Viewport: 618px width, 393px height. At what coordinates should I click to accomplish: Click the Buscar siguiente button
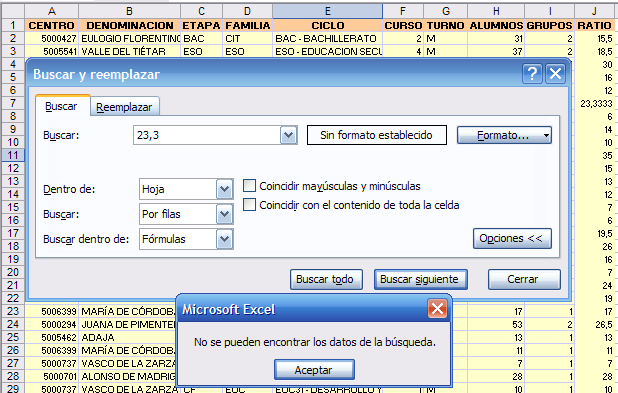point(421,279)
